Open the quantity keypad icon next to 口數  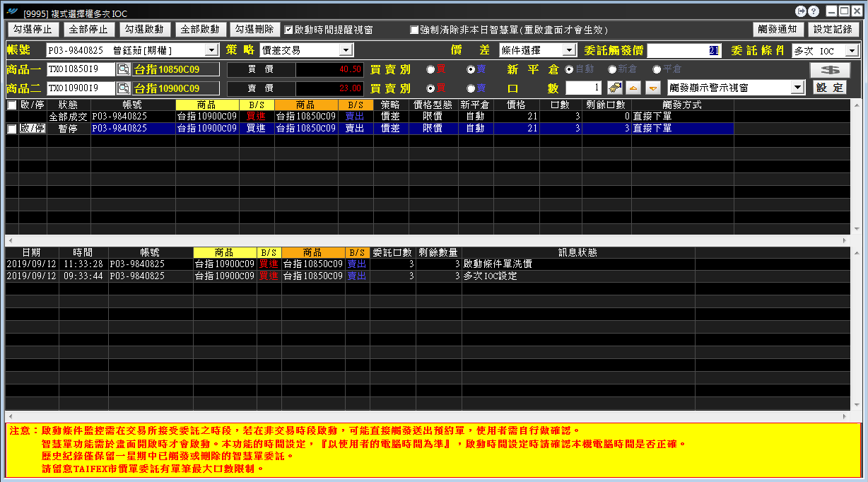[615, 88]
